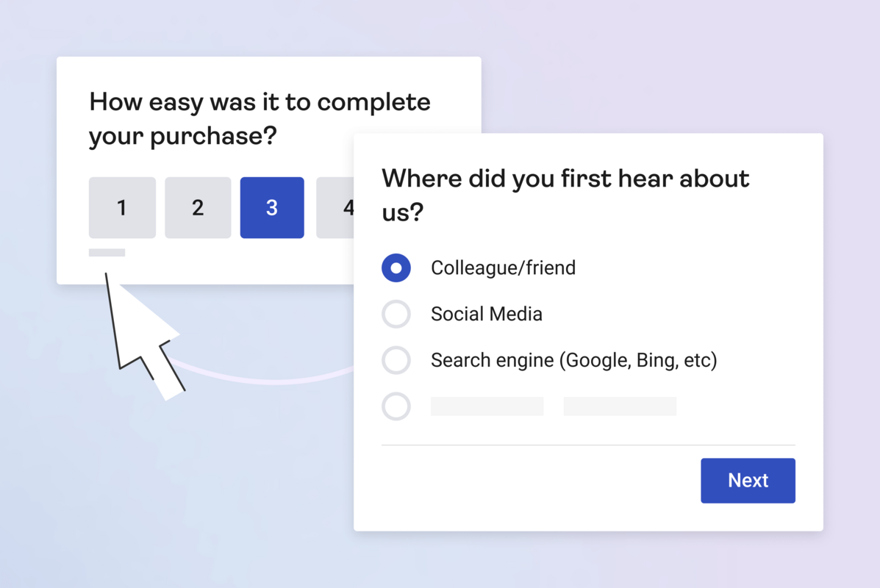Click the progress indicator bar below the ratings
Screen dimensions: 880x588
[107, 252]
